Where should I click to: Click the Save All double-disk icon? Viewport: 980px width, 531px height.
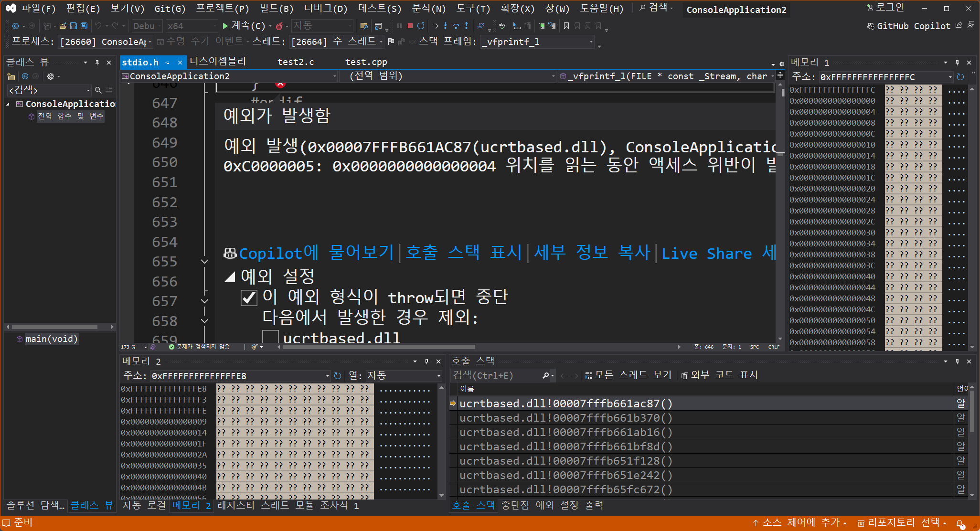(x=84, y=26)
